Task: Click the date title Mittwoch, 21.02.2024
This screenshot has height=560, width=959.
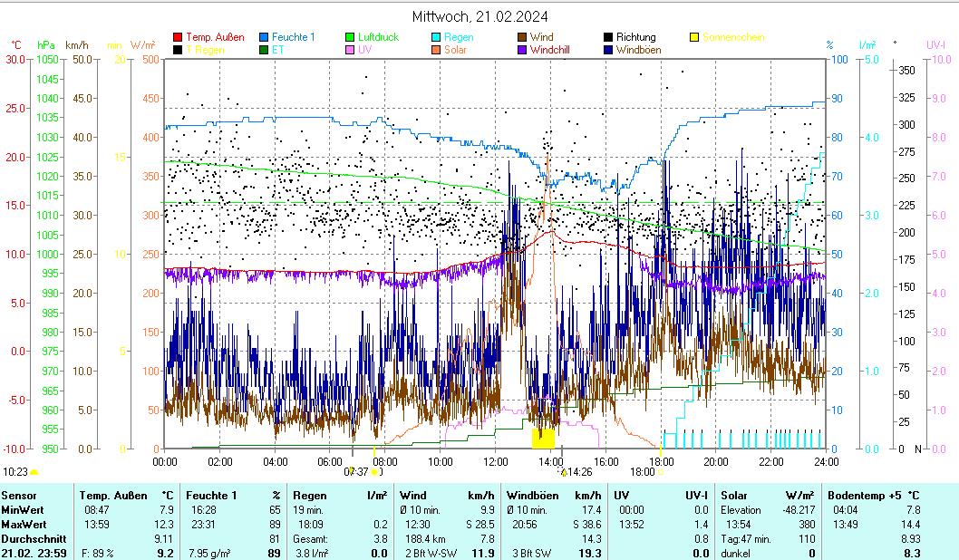Action: point(479,16)
